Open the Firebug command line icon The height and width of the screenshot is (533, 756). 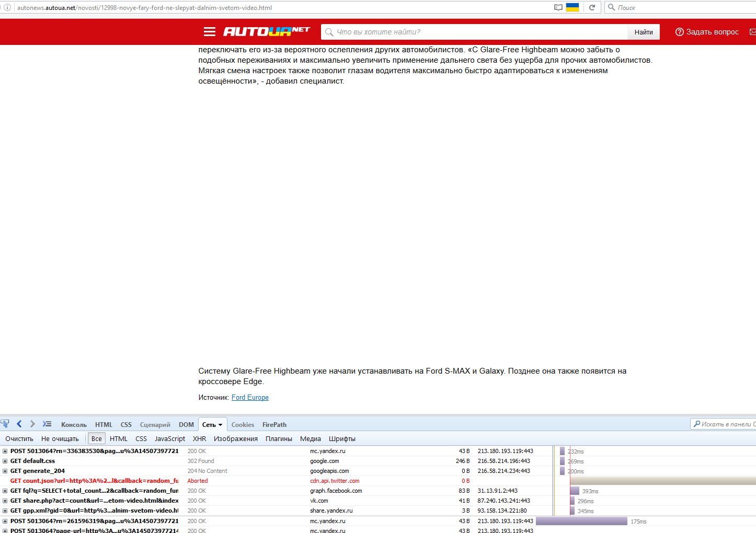(47, 424)
